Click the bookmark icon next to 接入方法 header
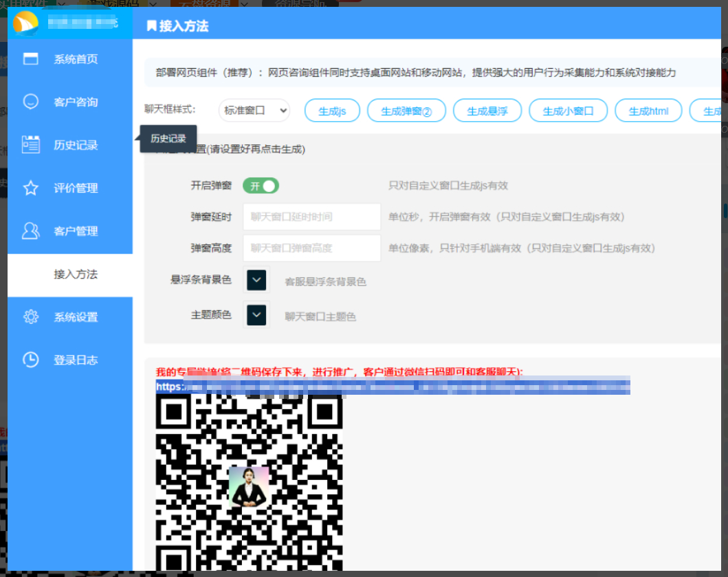 (x=151, y=25)
